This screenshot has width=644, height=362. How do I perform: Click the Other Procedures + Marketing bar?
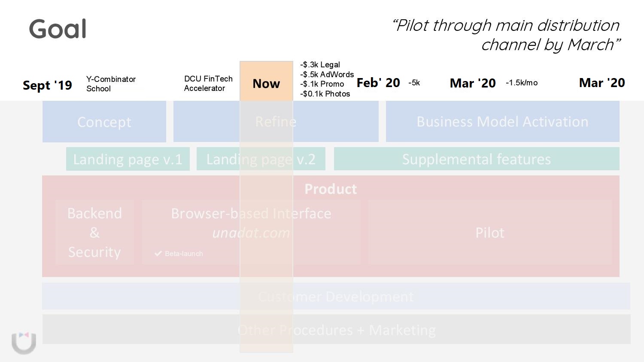point(337,330)
